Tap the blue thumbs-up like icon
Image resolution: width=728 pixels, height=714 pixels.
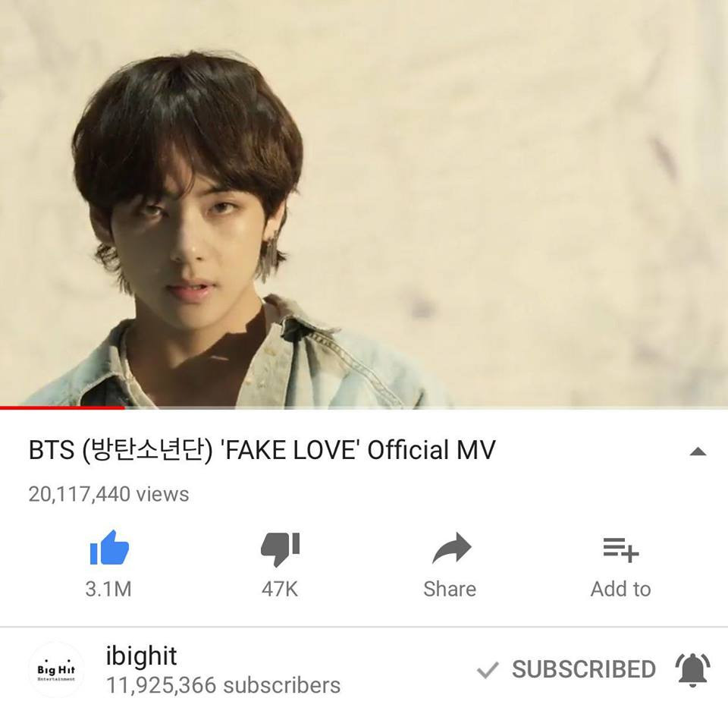(x=109, y=548)
